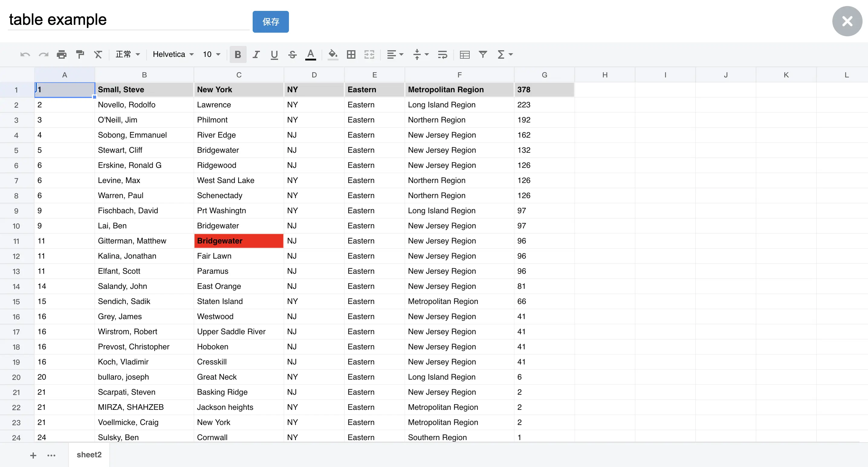Click cell Philmont
This screenshot has width=868, height=467.
[x=239, y=120]
